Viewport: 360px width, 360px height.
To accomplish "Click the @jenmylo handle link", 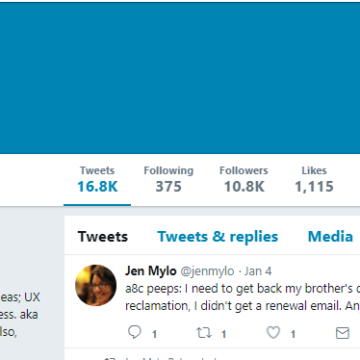I will pyautogui.click(x=207, y=271).
